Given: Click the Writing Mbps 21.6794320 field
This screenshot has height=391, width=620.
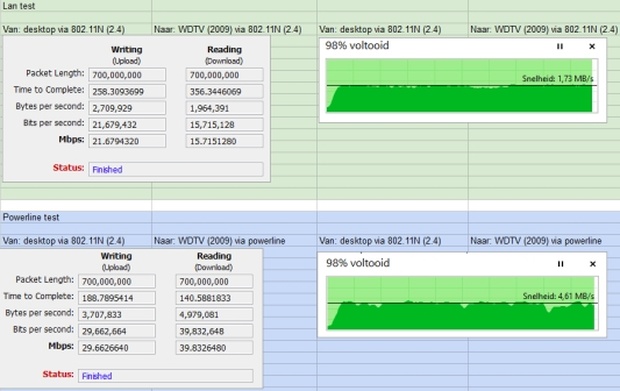Looking at the screenshot, I should 127,141.
